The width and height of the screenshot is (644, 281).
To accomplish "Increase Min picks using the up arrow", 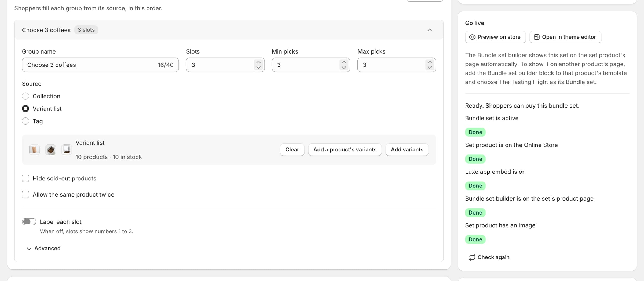I will 344,62.
